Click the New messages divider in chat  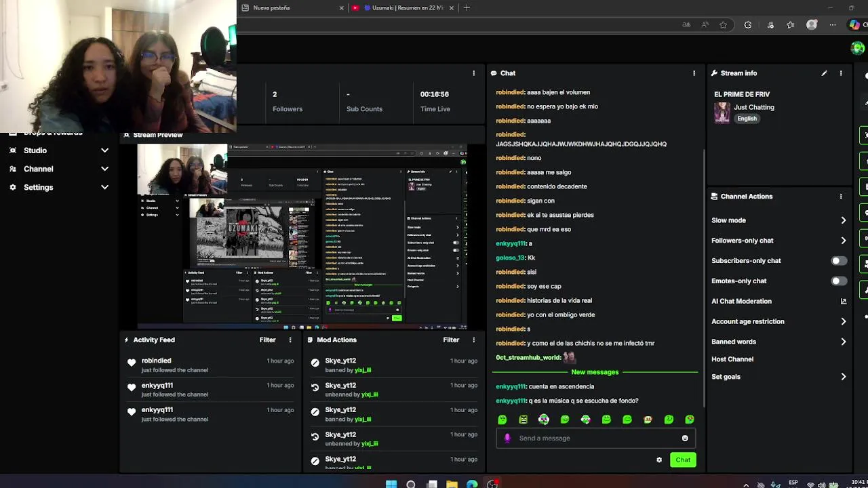click(x=595, y=372)
